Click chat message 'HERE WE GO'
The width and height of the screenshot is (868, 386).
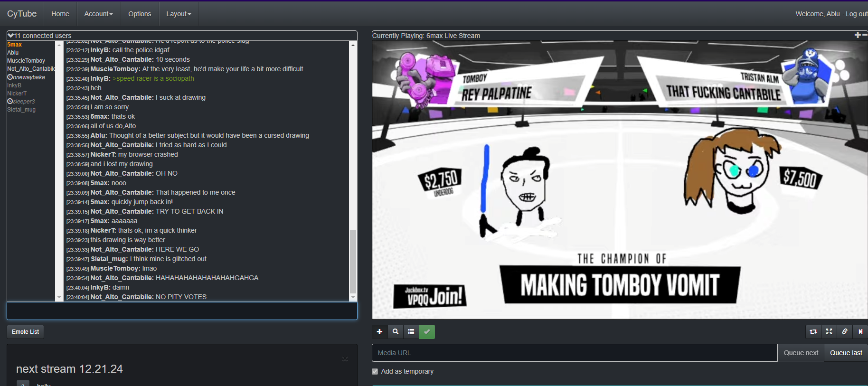tap(177, 249)
